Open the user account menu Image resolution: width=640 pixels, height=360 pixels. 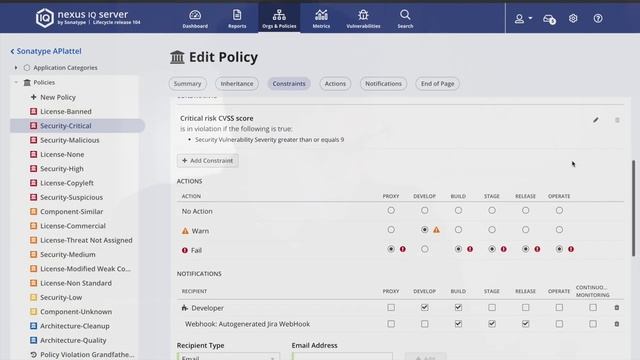[x=523, y=18]
